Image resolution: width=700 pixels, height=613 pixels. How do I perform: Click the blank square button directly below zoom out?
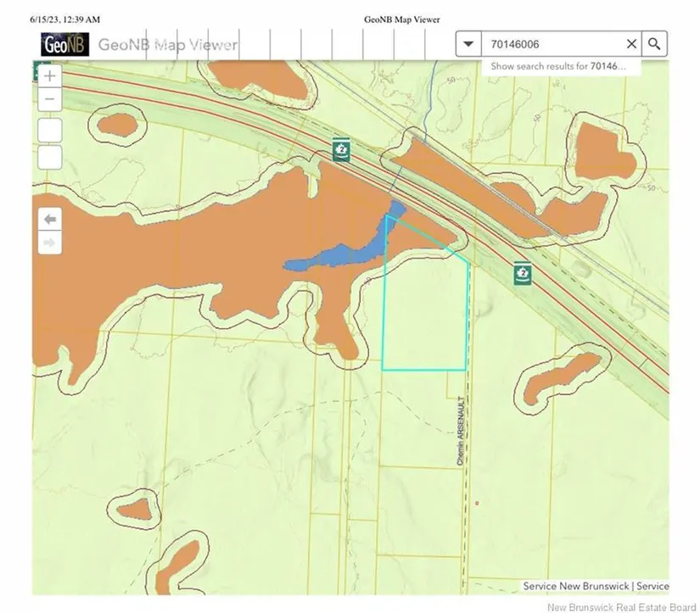[50, 130]
